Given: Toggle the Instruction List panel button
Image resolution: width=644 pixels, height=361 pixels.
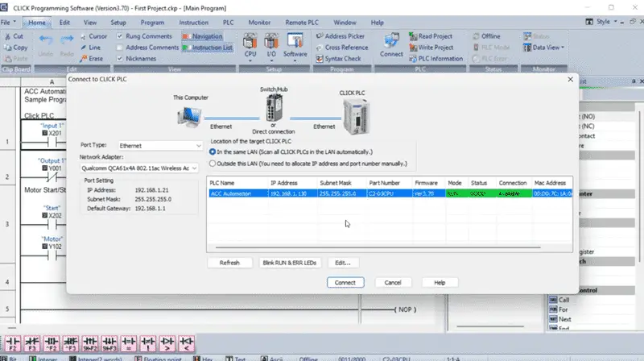Looking at the screenshot, I should pos(208,48).
